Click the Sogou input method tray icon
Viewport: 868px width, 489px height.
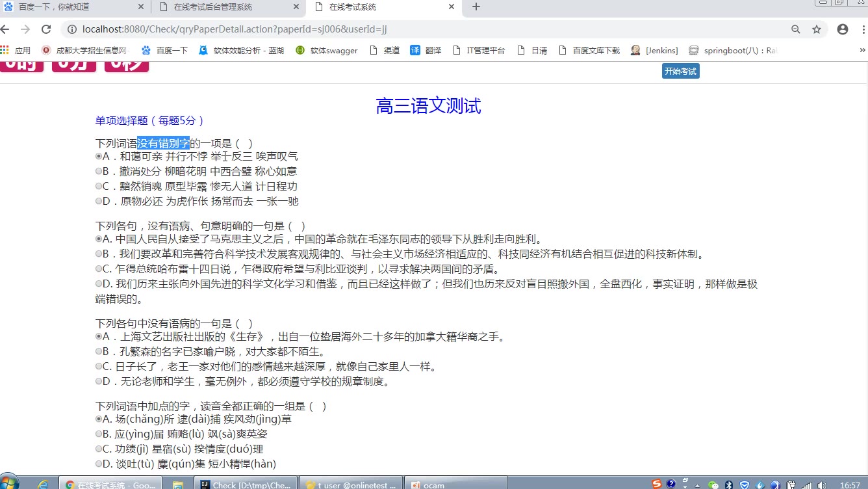657,484
